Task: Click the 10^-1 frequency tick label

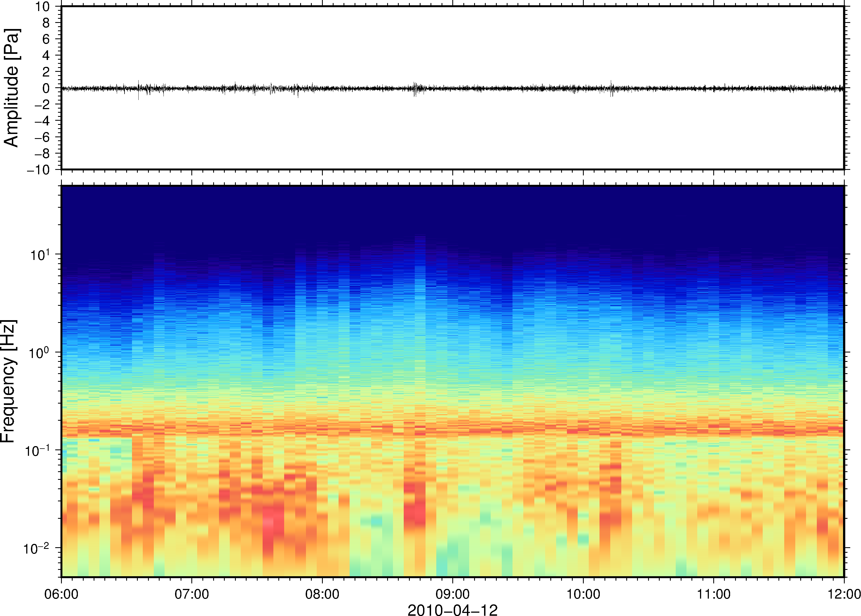Action: pos(37,450)
